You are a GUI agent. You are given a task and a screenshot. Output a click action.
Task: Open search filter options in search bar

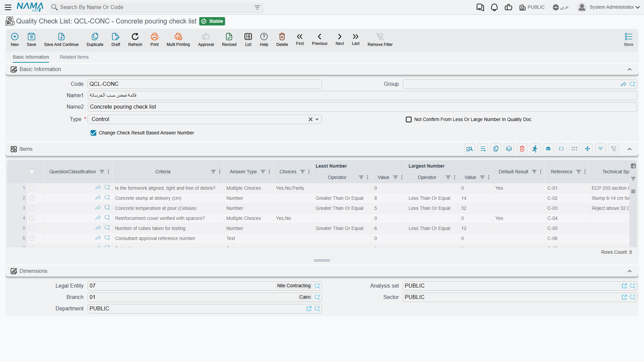257,7
